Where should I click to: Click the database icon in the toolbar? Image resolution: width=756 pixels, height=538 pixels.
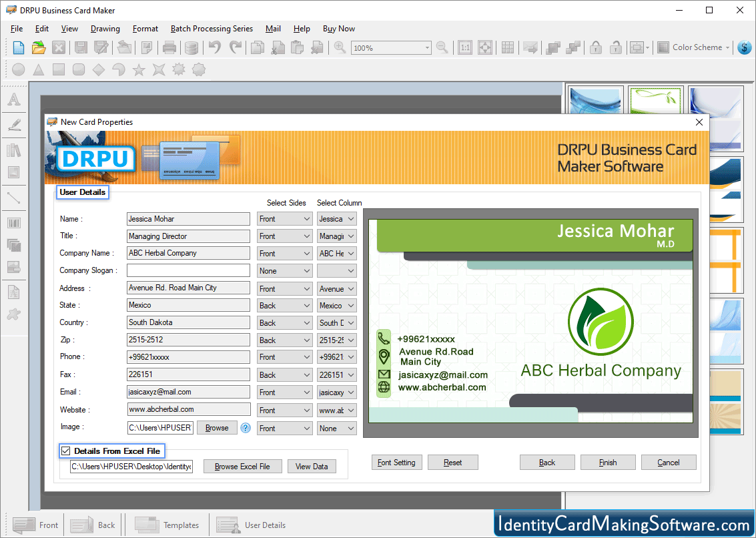(192, 47)
